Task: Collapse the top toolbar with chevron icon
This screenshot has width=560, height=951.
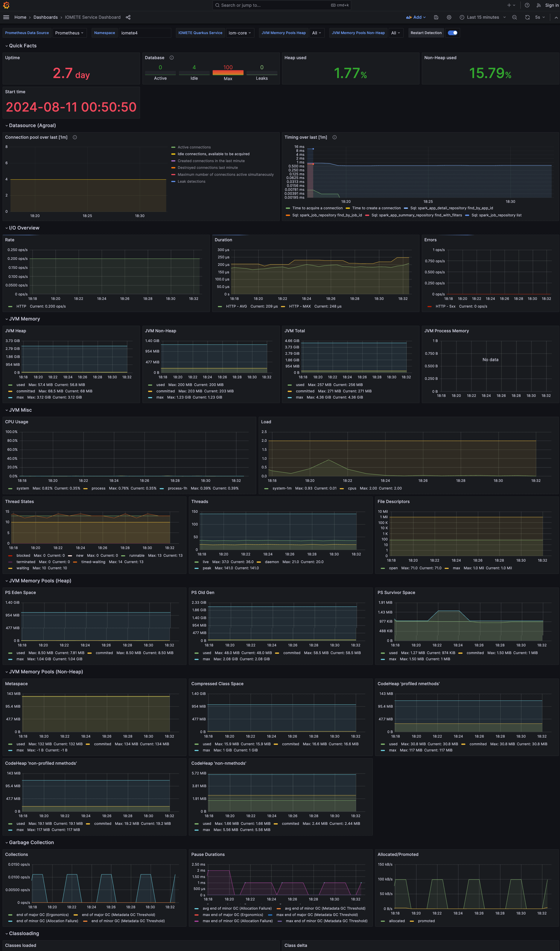Action: pos(556,17)
